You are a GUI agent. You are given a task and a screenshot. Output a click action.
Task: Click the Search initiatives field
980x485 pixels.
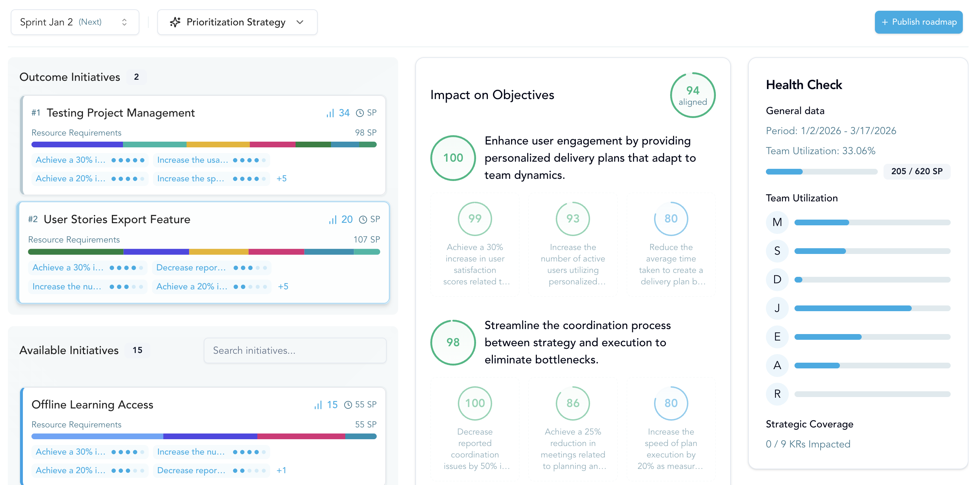pos(295,350)
